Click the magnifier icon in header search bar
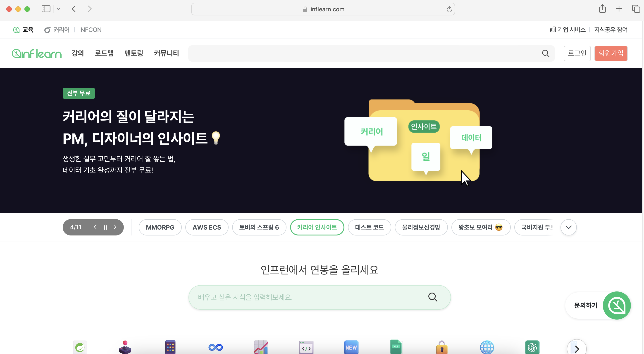Viewport: 644px width, 354px height. (546, 53)
